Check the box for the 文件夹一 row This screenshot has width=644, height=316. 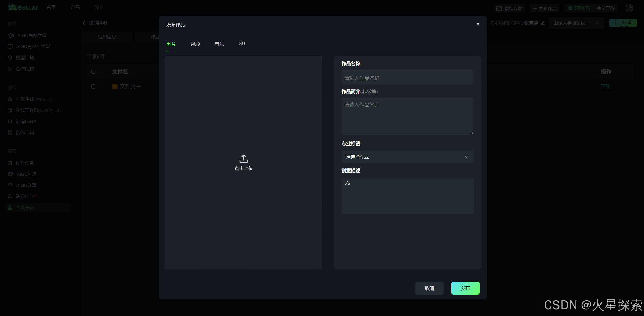click(x=93, y=87)
